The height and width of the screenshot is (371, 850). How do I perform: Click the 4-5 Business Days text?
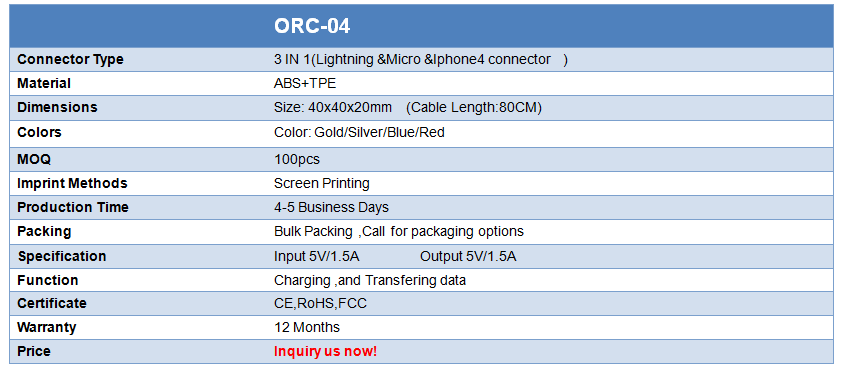click(331, 207)
